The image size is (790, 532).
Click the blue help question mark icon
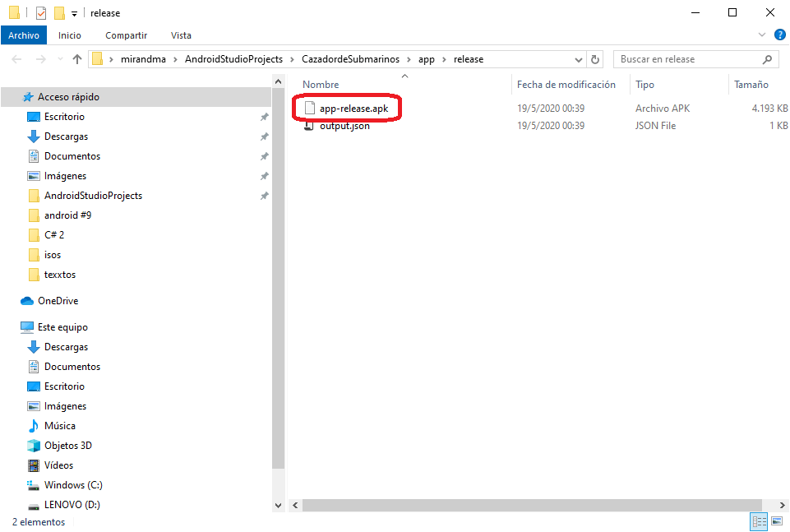(x=780, y=35)
